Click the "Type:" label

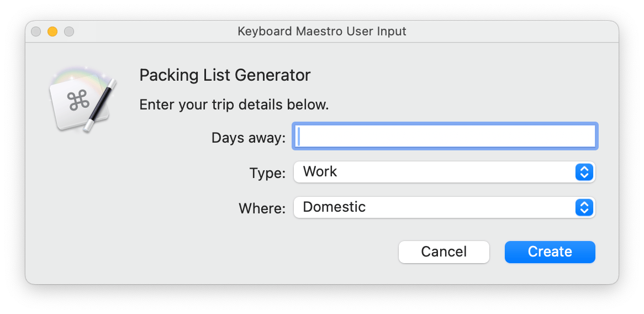click(x=267, y=174)
